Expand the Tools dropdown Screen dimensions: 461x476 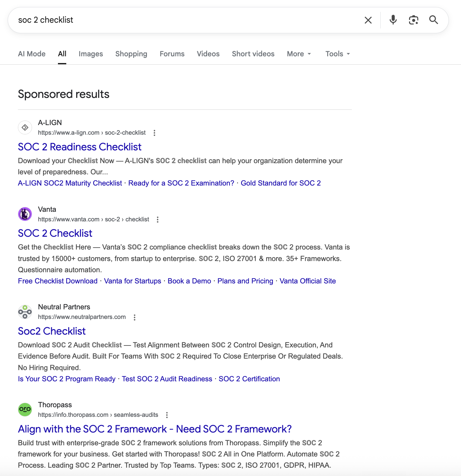[x=338, y=54]
